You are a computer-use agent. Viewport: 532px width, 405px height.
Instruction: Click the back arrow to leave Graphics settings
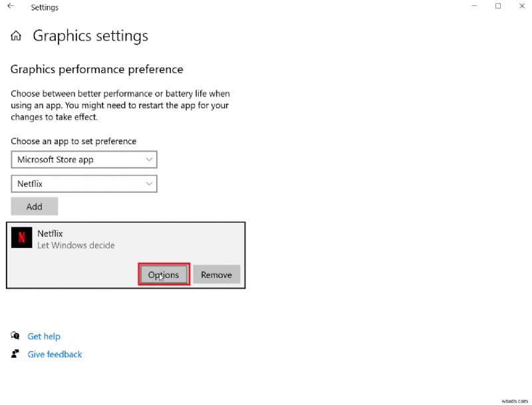(x=9, y=7)
